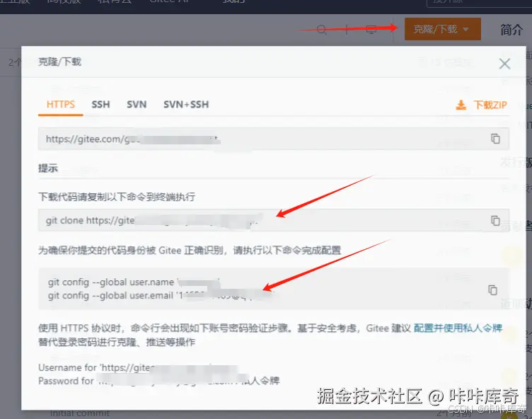The height and width of the screenshot is (419, 532).
Task: Click the git config --global user.name line
Action: (x=134, y=282)
